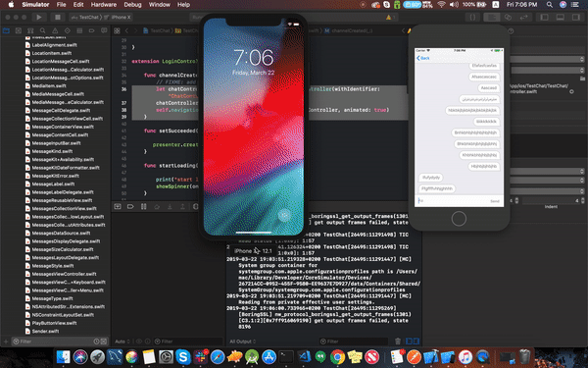Toggle the Debug area visibility
Viewport: 588px width, 368px height.
561,18
